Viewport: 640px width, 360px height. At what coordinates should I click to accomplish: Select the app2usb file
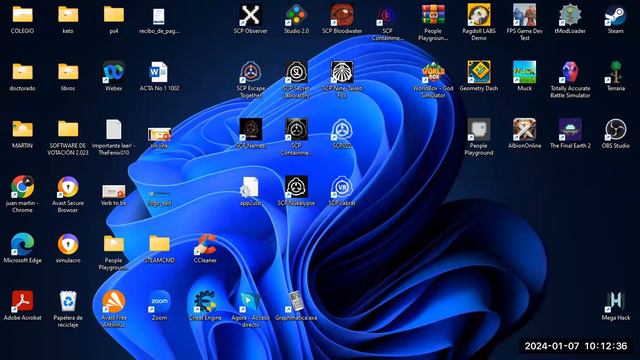250,187
